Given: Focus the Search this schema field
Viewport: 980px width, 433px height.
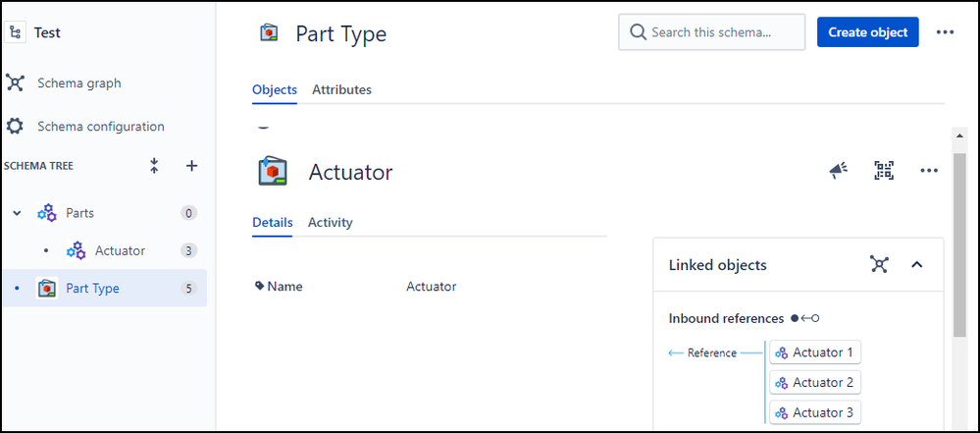Looking at the screenshot, I should 712,32.
